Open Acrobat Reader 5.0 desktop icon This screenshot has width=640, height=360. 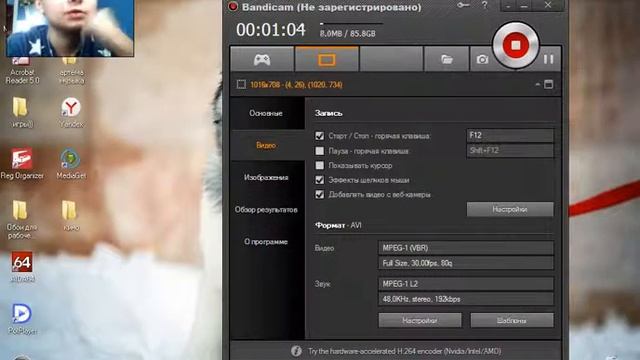click(22, 70)
